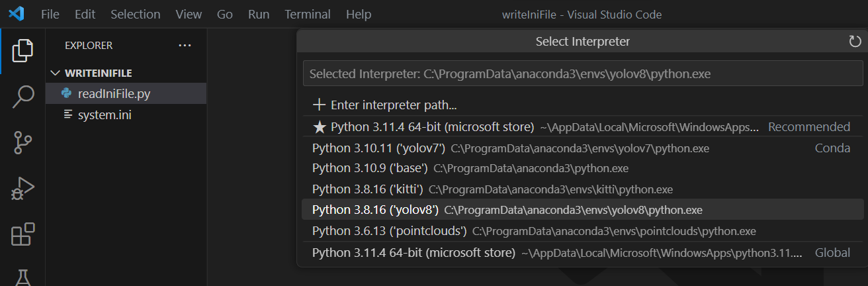Open Explorer views and more actions

click(185, 46)
